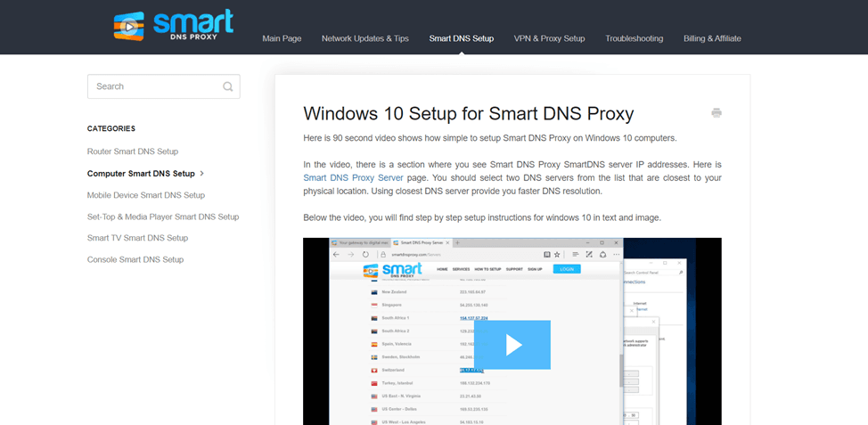Open Network Updates & Tips menu

365,38
